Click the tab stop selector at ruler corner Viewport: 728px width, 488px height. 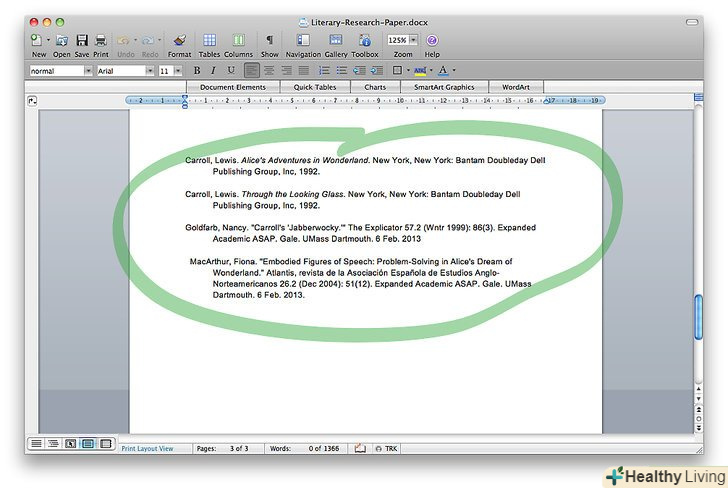[x=32, y=101]
